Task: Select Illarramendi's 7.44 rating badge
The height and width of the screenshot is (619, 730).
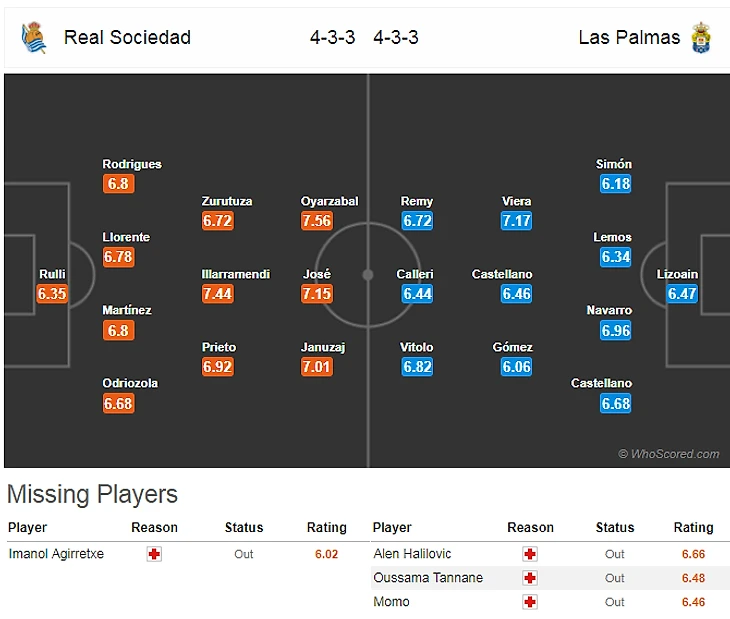Action: 217,294
